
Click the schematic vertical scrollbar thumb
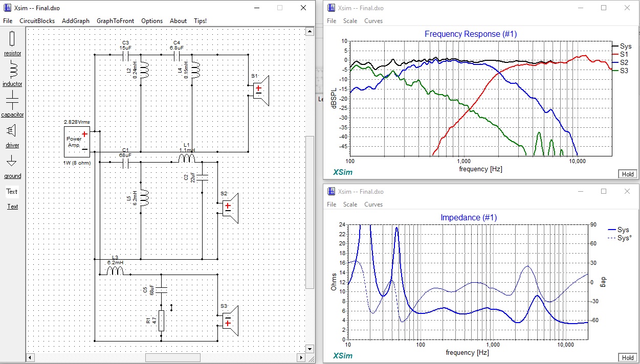(310, 212)
